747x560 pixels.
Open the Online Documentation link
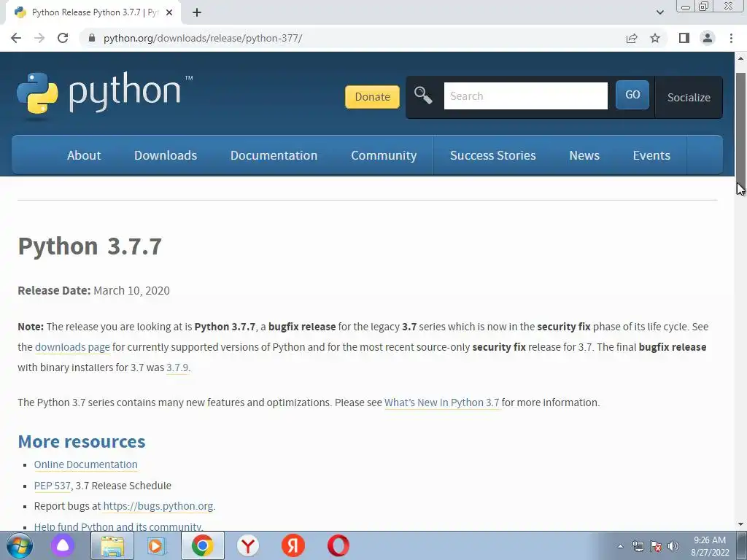pos(86,464)
